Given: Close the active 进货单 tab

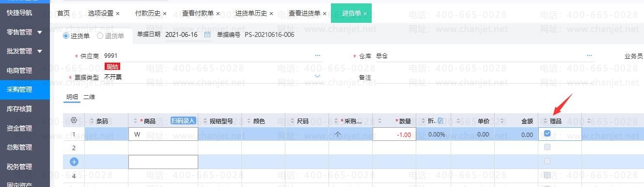Looking at the screenshot, I should (x=365, y=14).
